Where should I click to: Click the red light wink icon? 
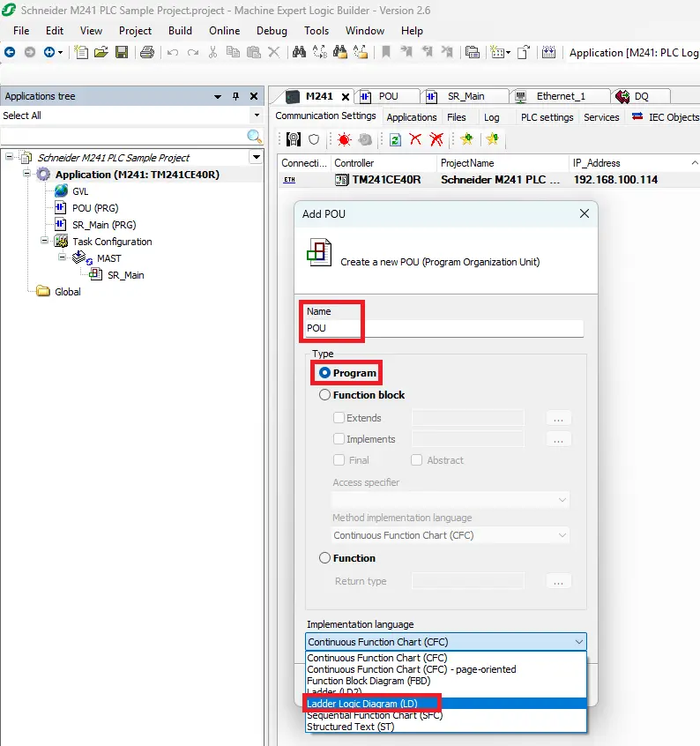click(344, 139)
